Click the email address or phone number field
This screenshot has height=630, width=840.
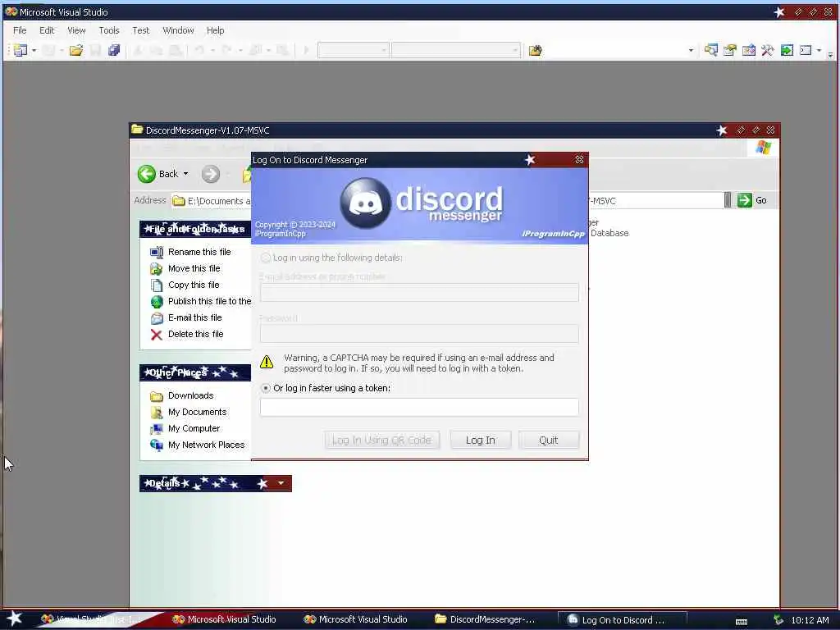419,292
